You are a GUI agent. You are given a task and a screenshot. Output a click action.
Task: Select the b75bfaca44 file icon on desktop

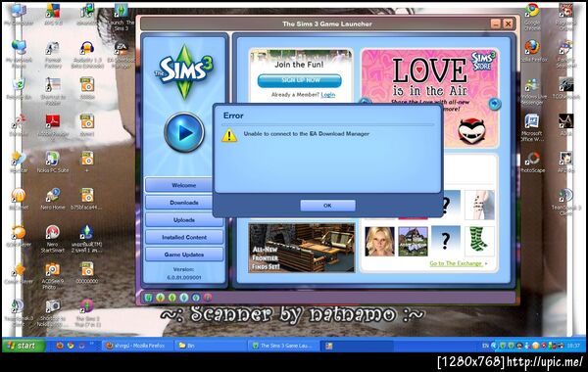(87, 199)
